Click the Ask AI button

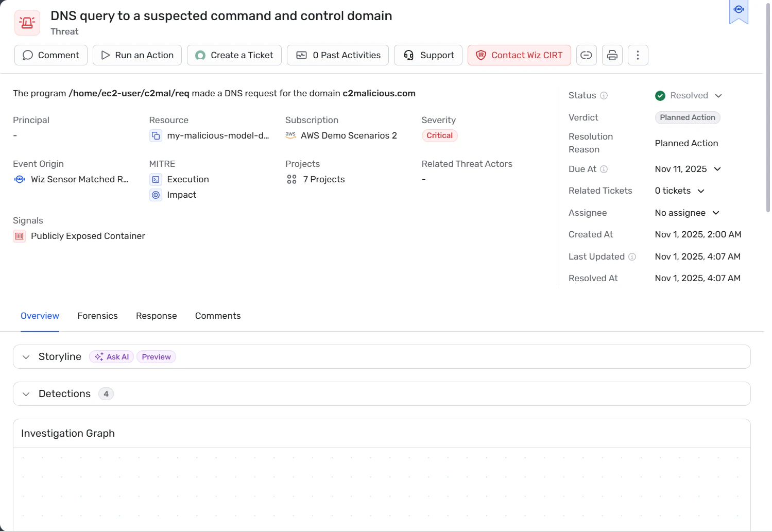(x=112, y=357)
